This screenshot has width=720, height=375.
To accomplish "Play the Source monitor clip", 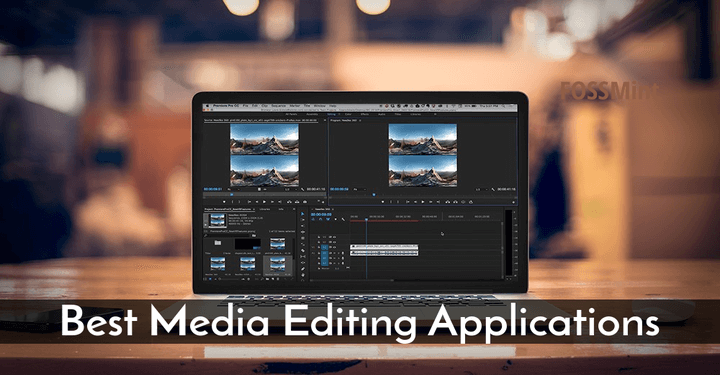I will [264, 202].
